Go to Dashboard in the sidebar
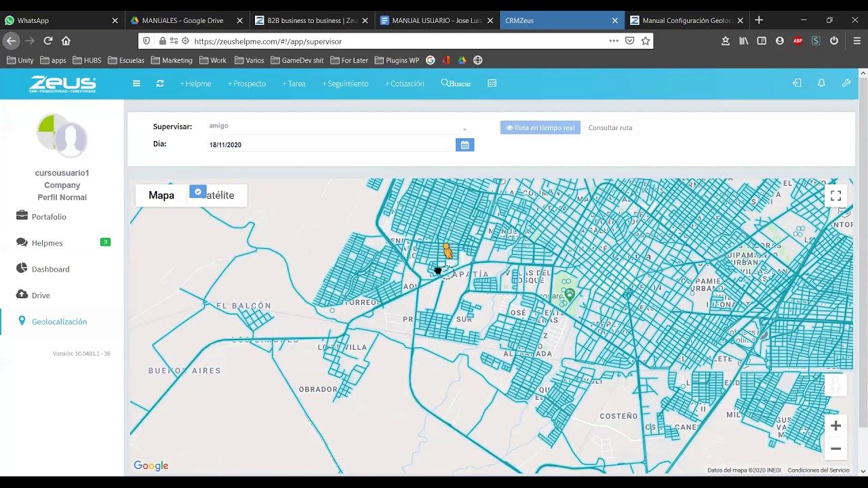 50,269
